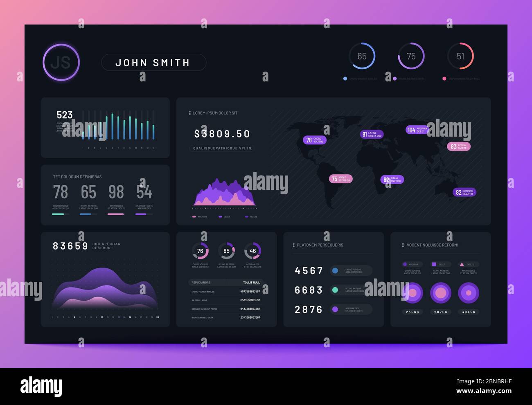Screen dimensions: 532x405
Task: Click the donut chart showing 85
Action: pos(226,251)
